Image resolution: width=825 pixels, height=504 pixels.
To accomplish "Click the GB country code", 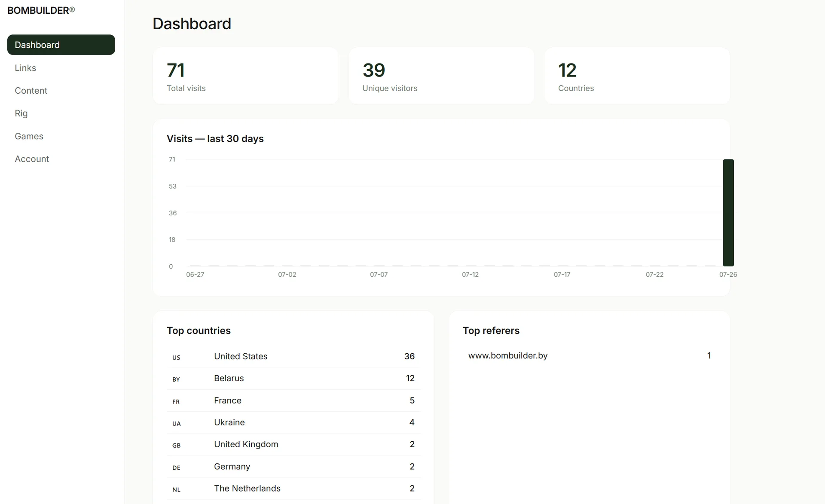I will click(x=176, y=446).
